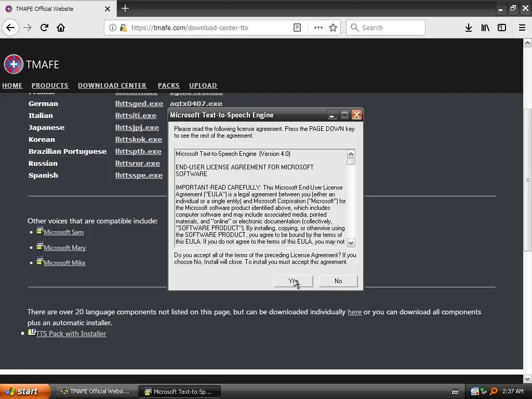The image size is (532, 399).
Task: Click the icon beside Microsoft Sam
Action: (40, 231)
